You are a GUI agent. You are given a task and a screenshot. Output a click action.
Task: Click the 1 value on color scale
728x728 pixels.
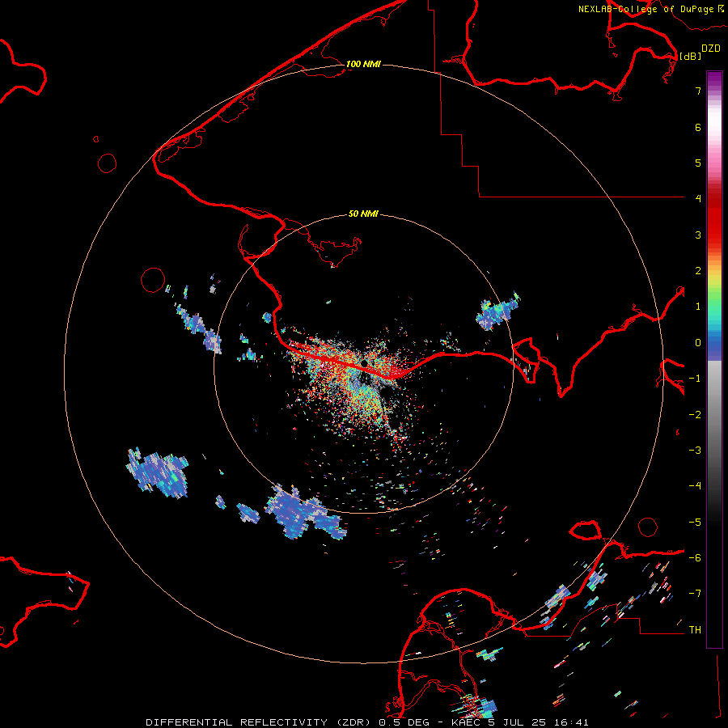point(698,307)
